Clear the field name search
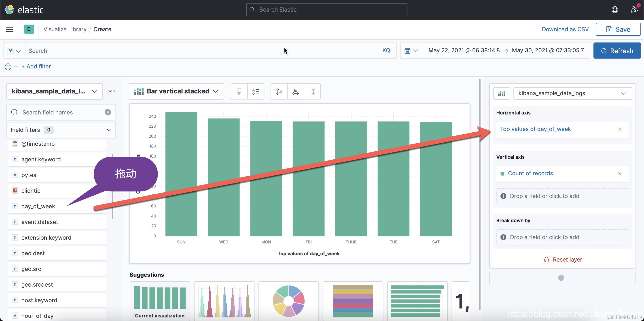The height and width of the screenshot is (321, 644). [108, 112]
